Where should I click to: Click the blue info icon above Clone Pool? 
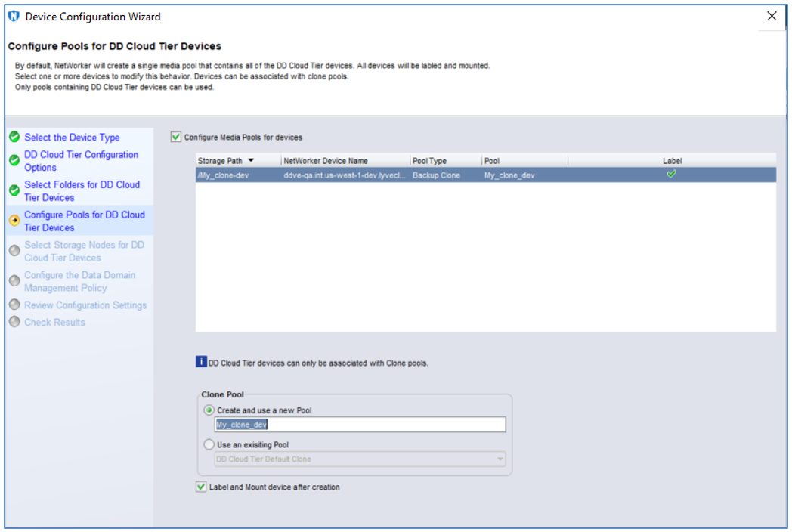click(x=201, y=363)
